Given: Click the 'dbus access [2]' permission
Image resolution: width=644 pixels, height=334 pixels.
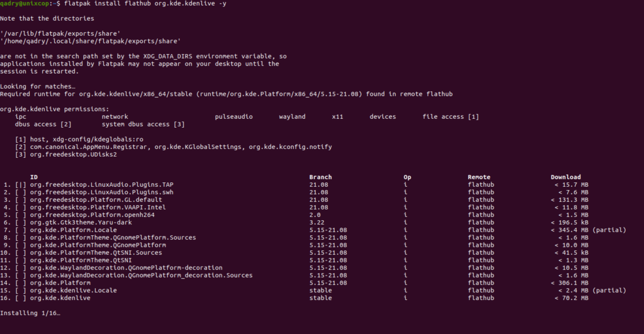Looking at the screenshot, I should coord(43,124).
